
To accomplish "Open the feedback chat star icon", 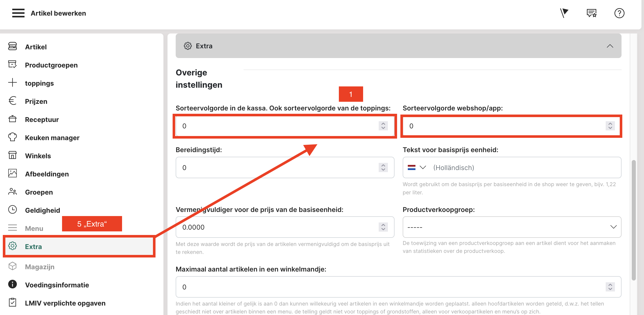I will point(591,13).
